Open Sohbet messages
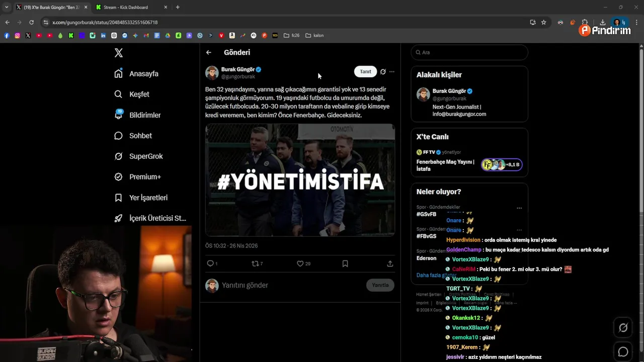This screenshot has width=644, height=362. click(x=133, y=136)
